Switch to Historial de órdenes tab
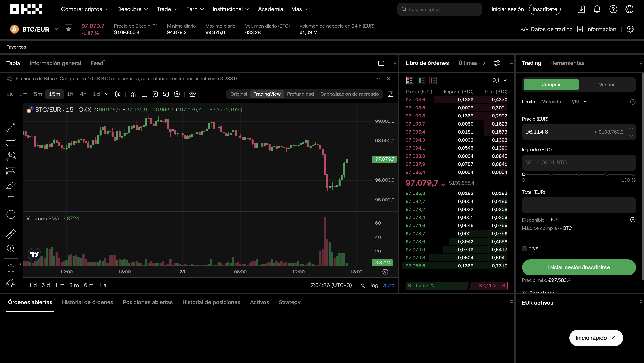 coord(87,302)
